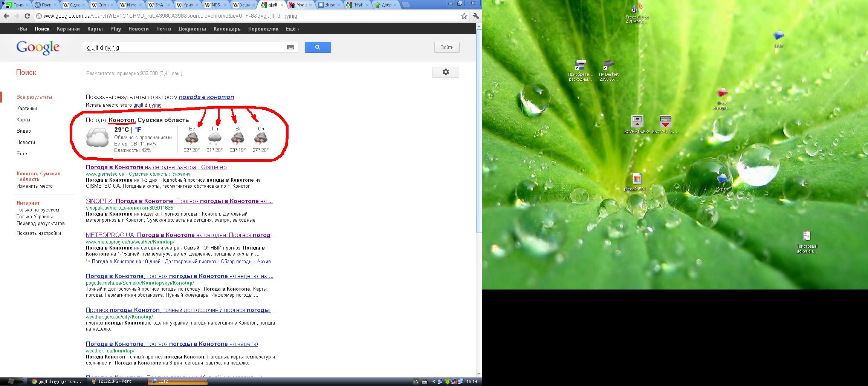Open 'Погода в Конотопе на 10 дней' sitelink
The width and height of the screenshot is (868, 386).
click(126, 261)
